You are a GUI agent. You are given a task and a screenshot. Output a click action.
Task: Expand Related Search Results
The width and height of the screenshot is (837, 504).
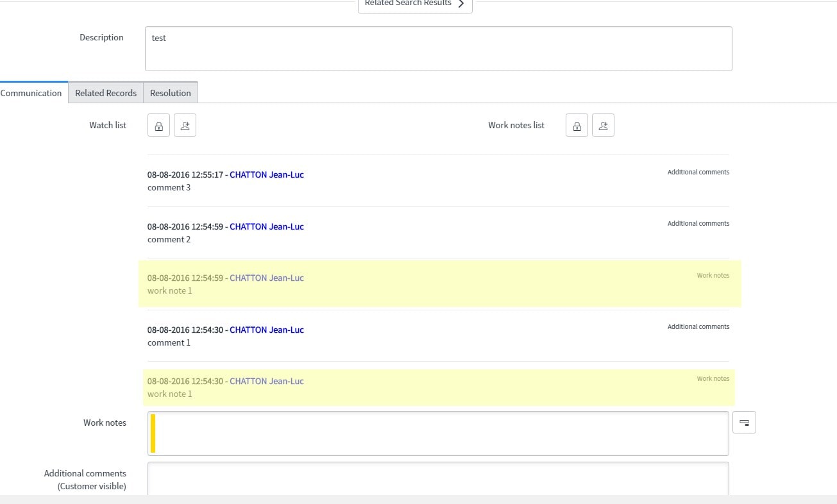[415, 4]
